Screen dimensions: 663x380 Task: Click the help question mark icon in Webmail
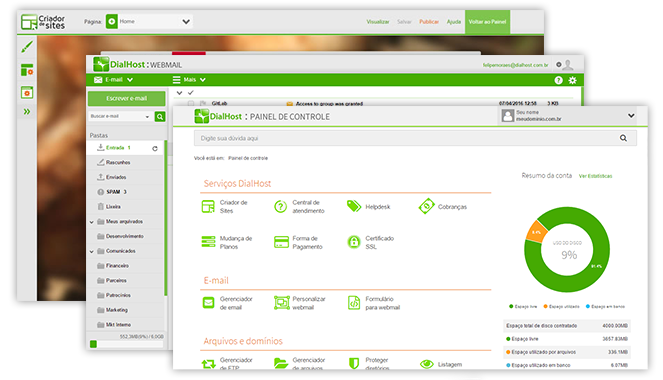[559, 80]
